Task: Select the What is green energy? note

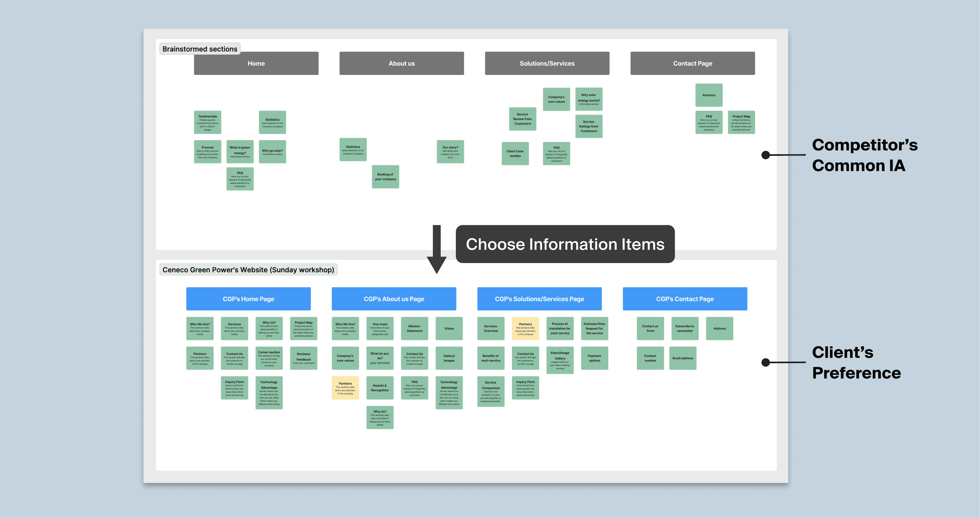Action: (240, 152)
